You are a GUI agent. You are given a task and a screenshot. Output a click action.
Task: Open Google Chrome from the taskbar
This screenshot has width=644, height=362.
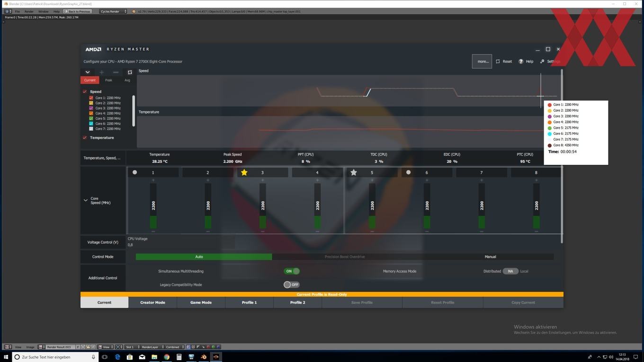tap(167, 357)
